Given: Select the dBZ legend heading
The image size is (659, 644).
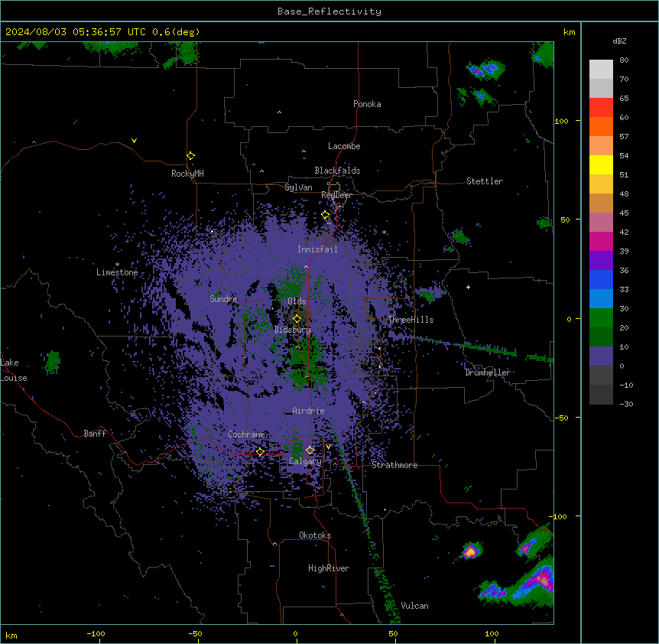Looking at the screenshot, I should 619,41.
